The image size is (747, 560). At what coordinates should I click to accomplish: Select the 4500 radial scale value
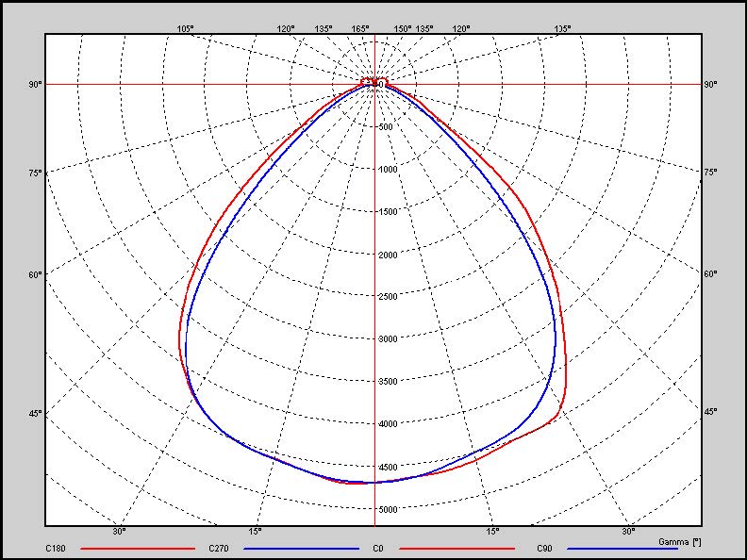(x=388, y=468)
